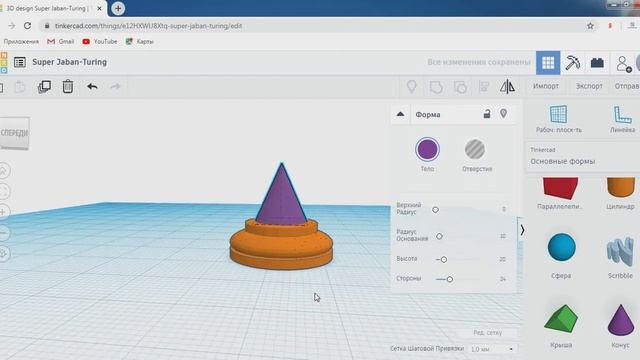Switch to 3D design grid view
Image resolution: width=640 pixels, height=360 pixels.
click(x=548, y=62)
